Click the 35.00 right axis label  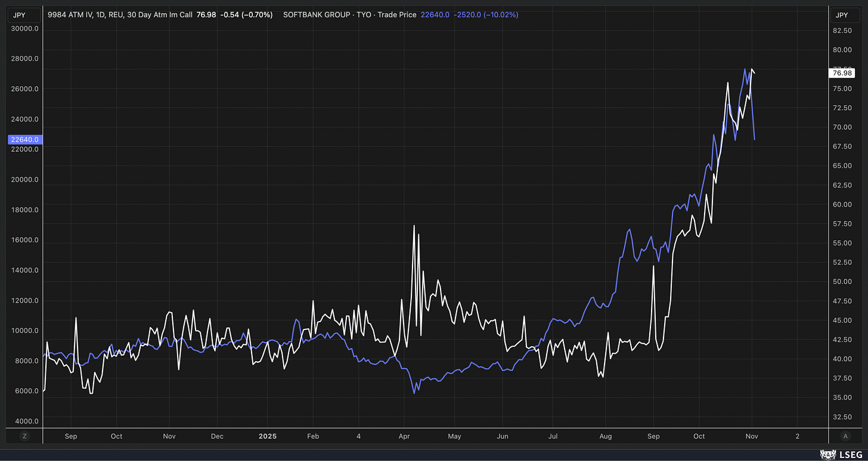[x=842, y=397]
